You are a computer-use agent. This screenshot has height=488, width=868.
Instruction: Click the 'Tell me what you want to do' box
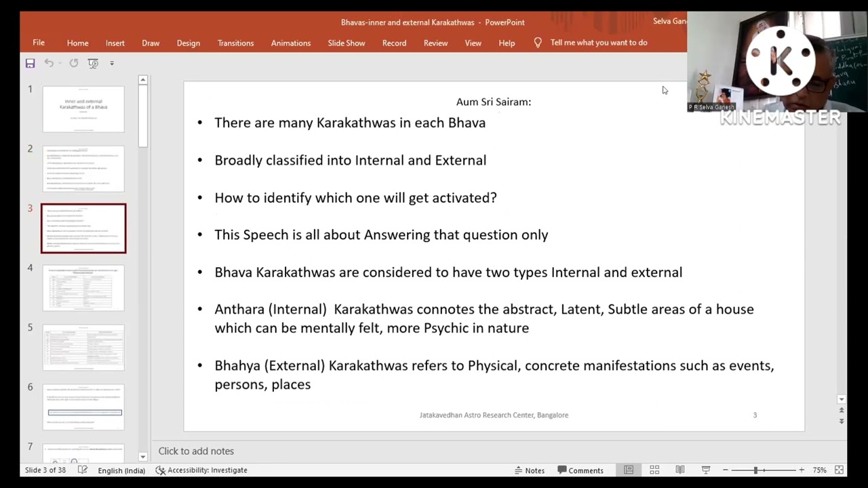[x=599, y=43]
